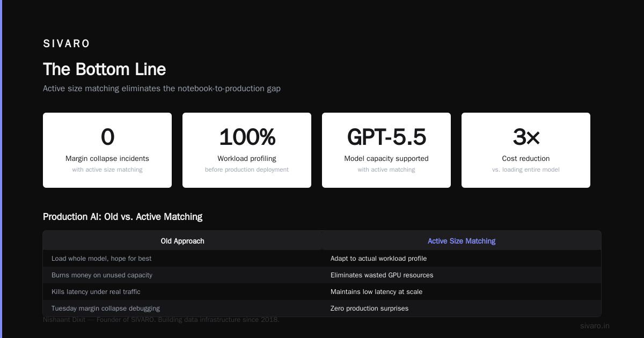Select 'Burns money on unused capacity' cell
Image resolution: width=644 pixels, height=338 pixels.
[182, 275]
